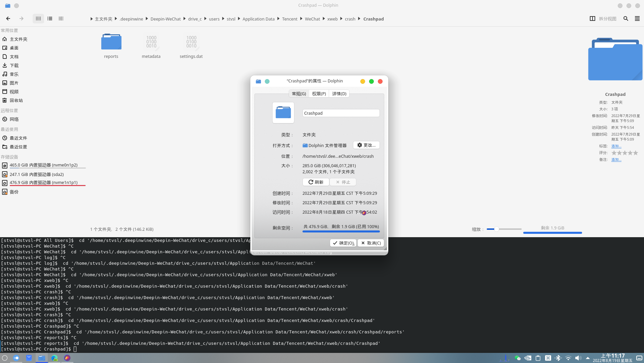Open Downloads in the Places sidebar
Image resolution: width=644 pixels, height=363 pixels.
(43, 65)
